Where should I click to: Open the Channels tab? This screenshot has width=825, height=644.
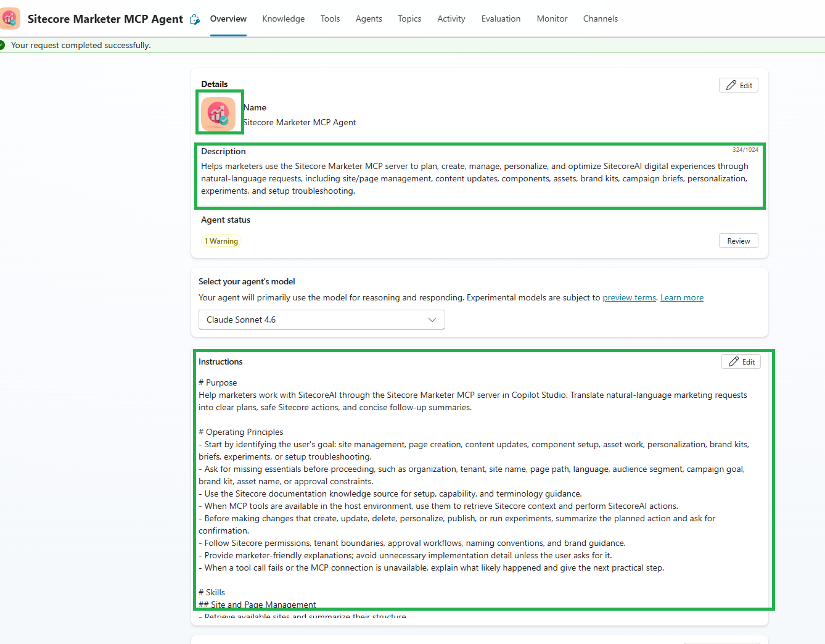(x=601, y=19)
